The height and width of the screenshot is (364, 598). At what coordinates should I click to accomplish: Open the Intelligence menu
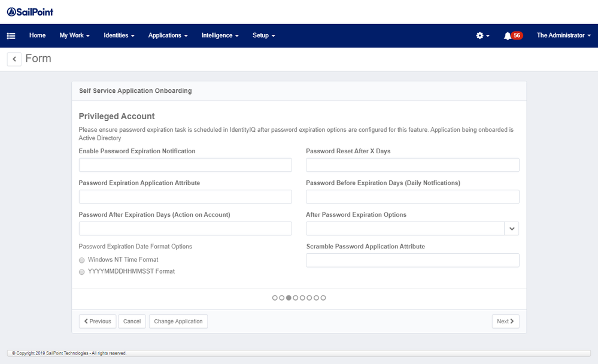tap(220, 36)
